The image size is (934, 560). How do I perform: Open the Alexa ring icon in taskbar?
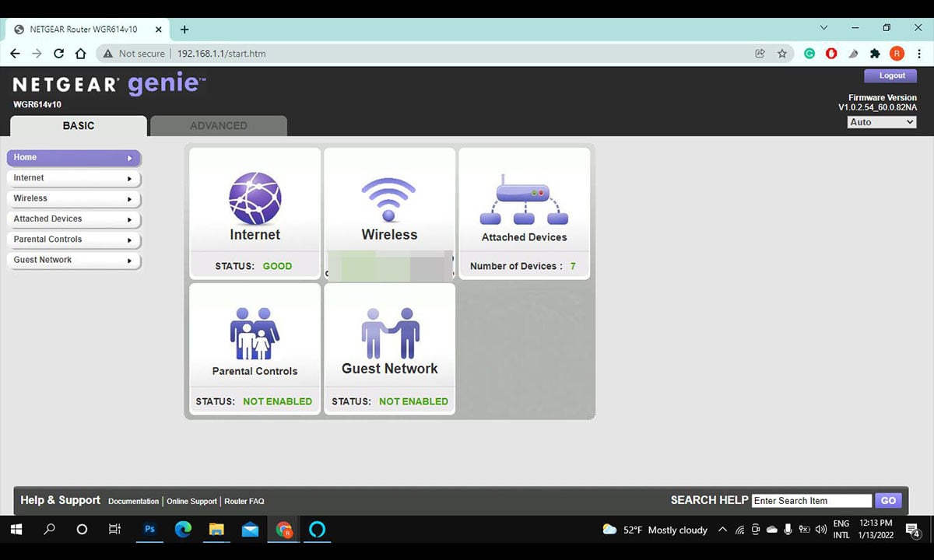317,530
